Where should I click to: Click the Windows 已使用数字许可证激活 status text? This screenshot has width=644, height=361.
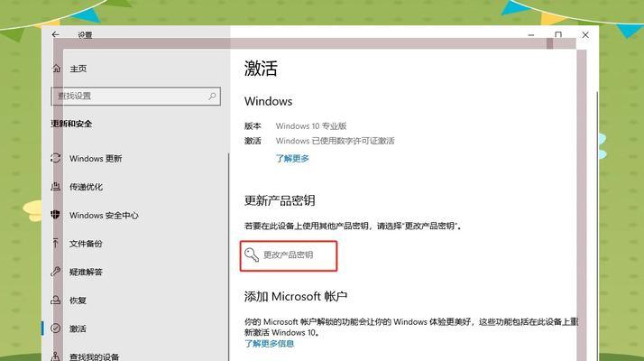[336, 141]
